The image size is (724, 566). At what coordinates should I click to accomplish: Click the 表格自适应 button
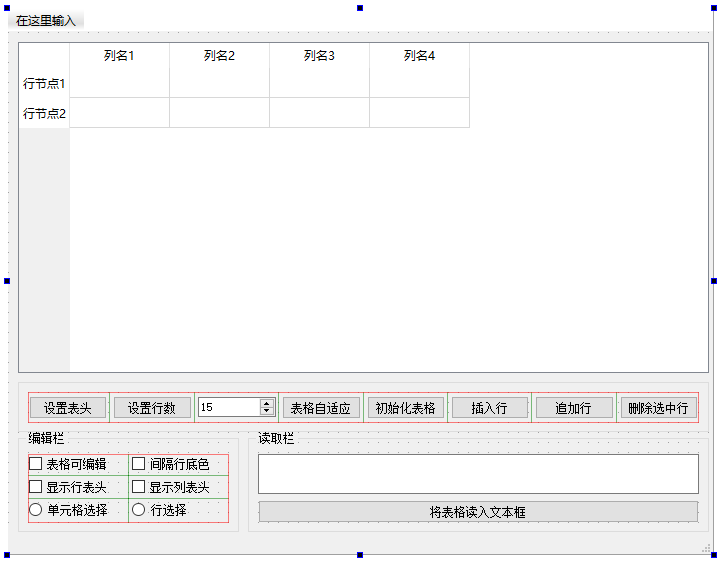[321, 408]
